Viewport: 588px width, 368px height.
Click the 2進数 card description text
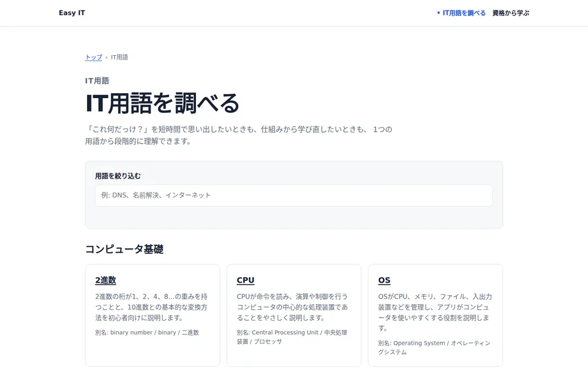point(151,307)
